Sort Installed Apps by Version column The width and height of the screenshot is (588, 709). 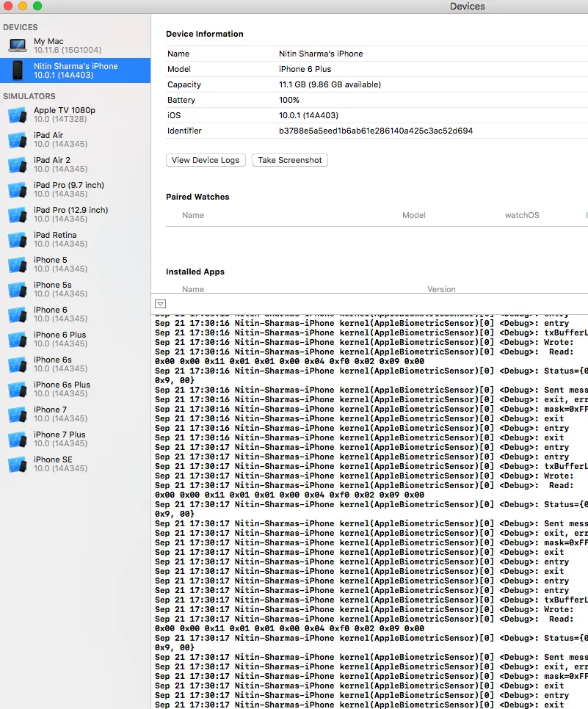441,289
